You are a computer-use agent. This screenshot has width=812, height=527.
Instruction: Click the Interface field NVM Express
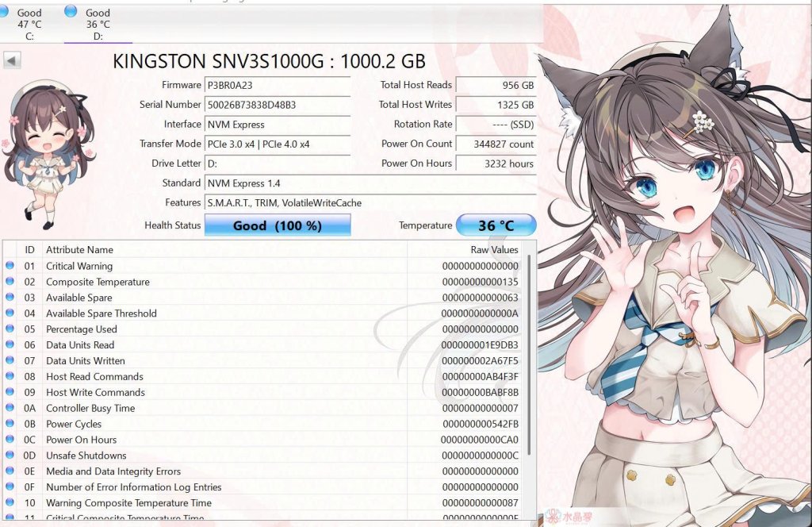point(278,125)
